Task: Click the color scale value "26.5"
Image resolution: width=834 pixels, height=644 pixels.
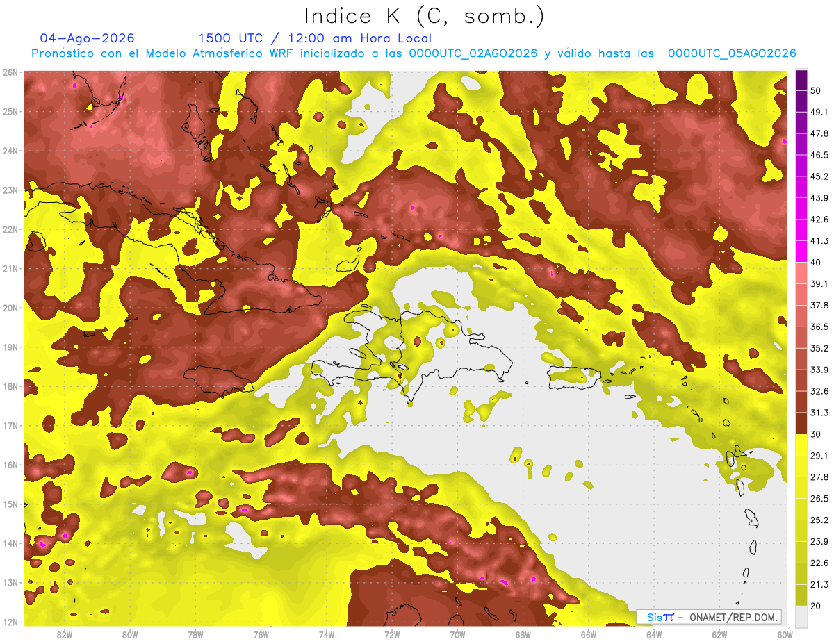Action: coord(820,499)
